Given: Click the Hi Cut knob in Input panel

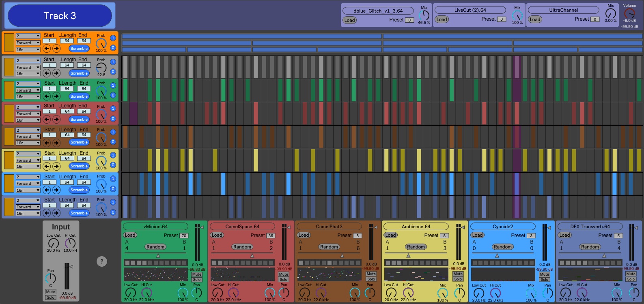Looking at the screenshot, I should (x=70, y=243).
